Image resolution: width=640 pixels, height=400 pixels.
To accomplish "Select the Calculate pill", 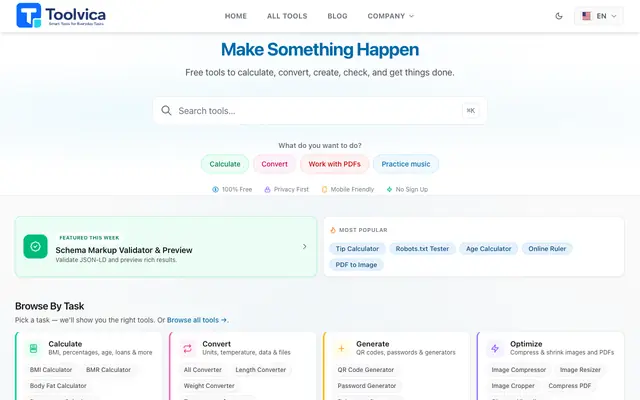I will (224, 164).
